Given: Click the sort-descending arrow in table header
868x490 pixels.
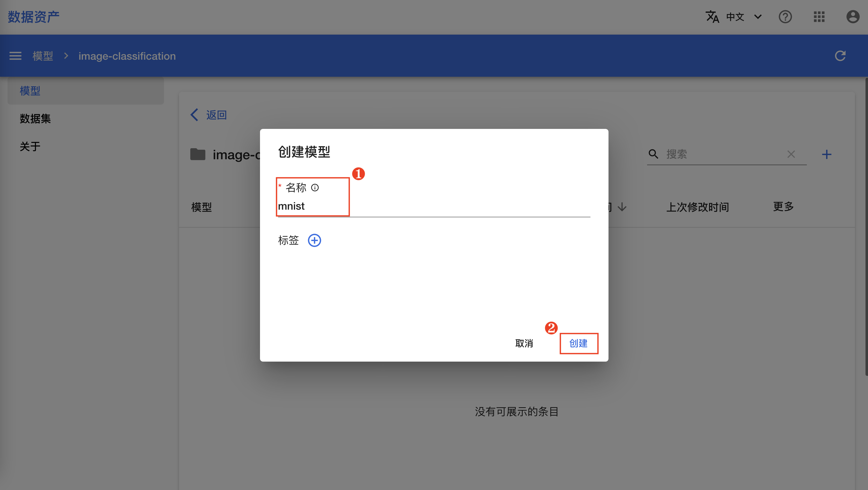Looking at the screenshot, I should coord(622,207).
